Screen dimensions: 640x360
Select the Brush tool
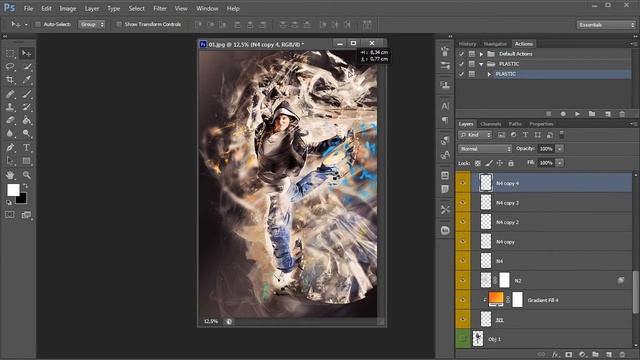pyautogui.click(x=27, y=94)
